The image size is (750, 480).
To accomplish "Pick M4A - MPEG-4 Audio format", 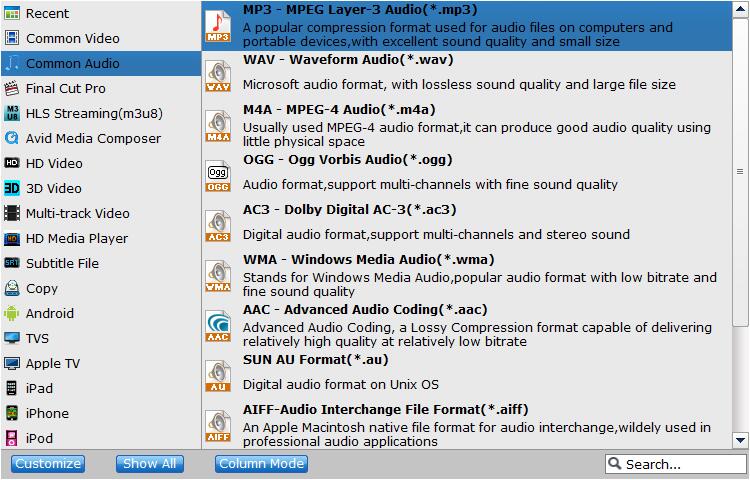I will 467,126.
